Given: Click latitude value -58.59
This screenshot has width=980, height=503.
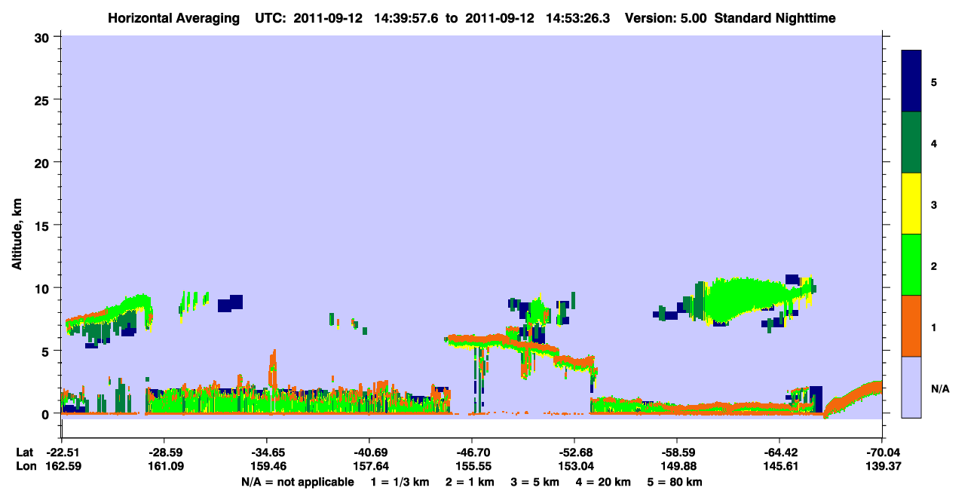Looking at the screenshot, I should [x=677, y=452].
